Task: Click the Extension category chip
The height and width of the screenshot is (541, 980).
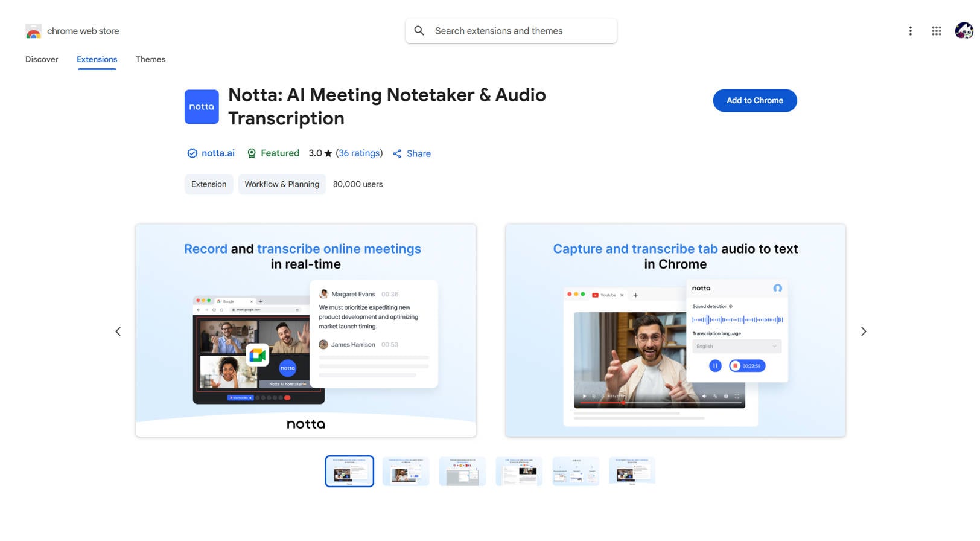Action: [x=209, y=184]
